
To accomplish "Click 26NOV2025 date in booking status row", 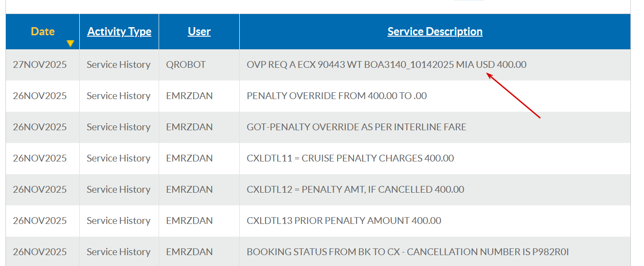I will pos(40,252).
